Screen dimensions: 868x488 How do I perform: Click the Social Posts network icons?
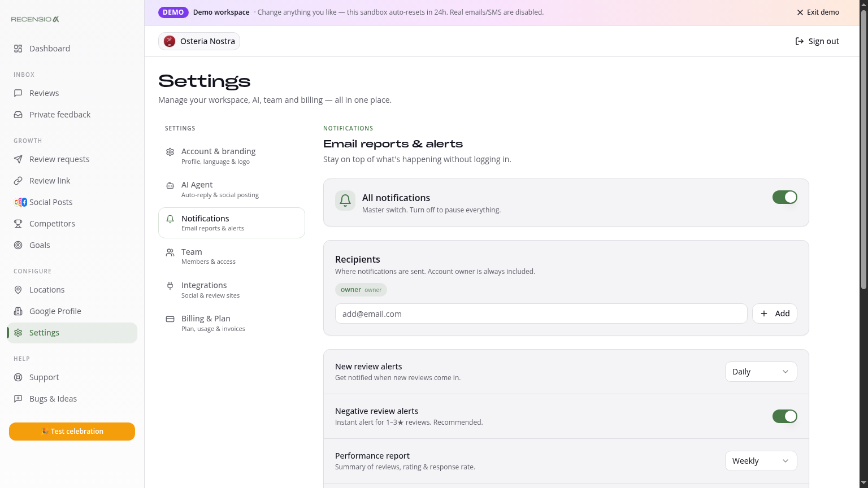[20, 202]
